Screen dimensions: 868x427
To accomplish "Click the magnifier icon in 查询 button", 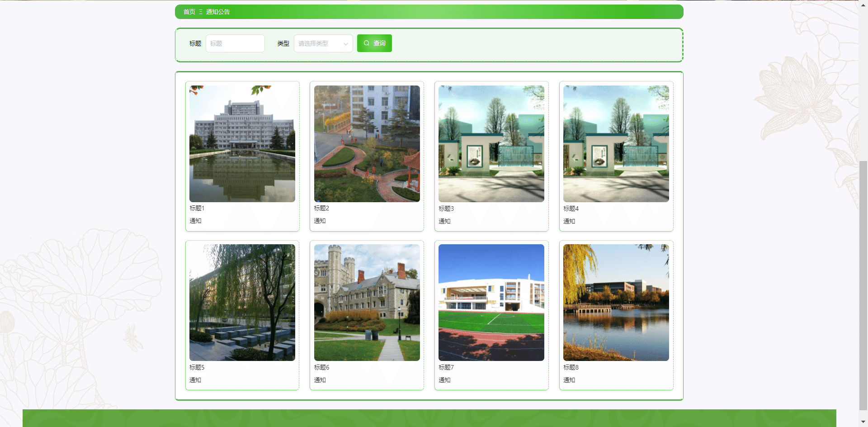I will point(367,43).
